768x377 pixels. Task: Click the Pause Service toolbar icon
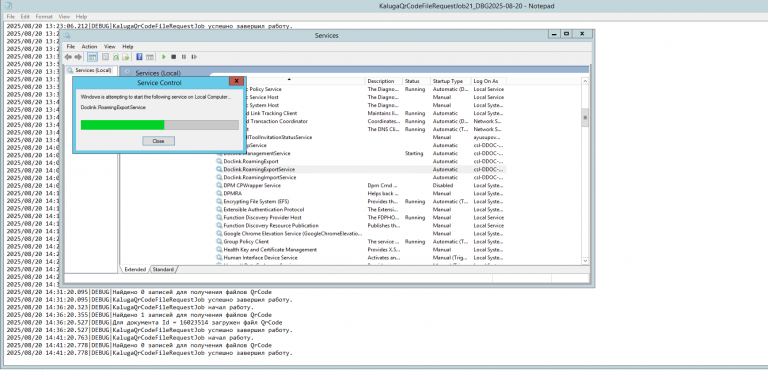pos(184,57)
